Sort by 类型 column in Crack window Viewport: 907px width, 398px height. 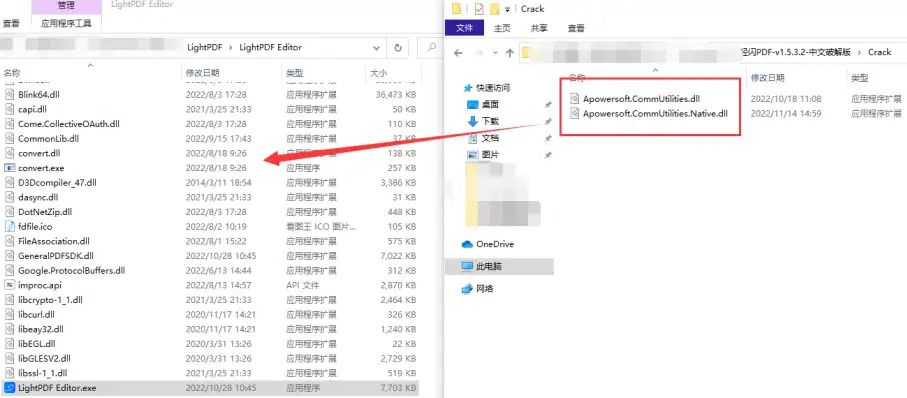click(x=859, y=78)
